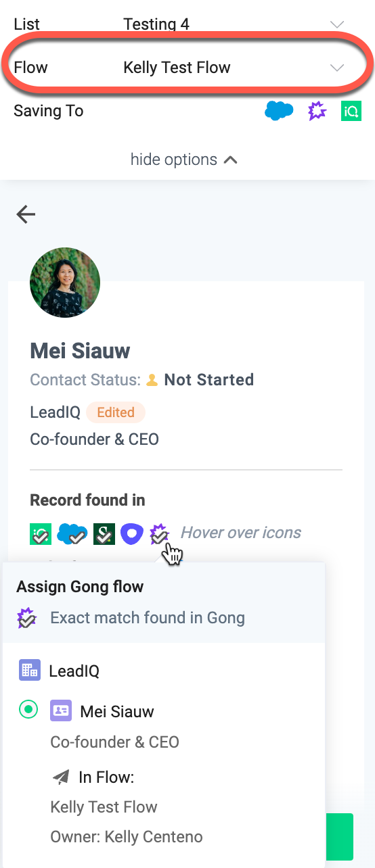Click the Salesforce record found icon

72,533
